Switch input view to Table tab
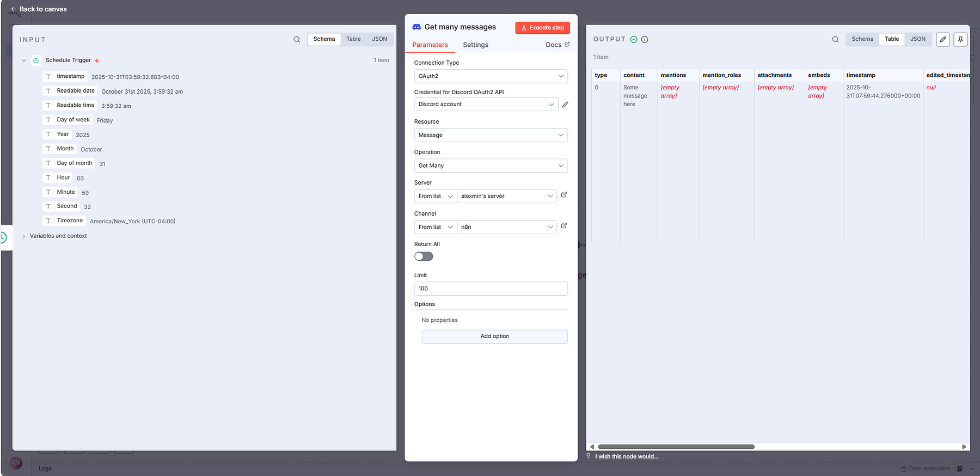 353,39
